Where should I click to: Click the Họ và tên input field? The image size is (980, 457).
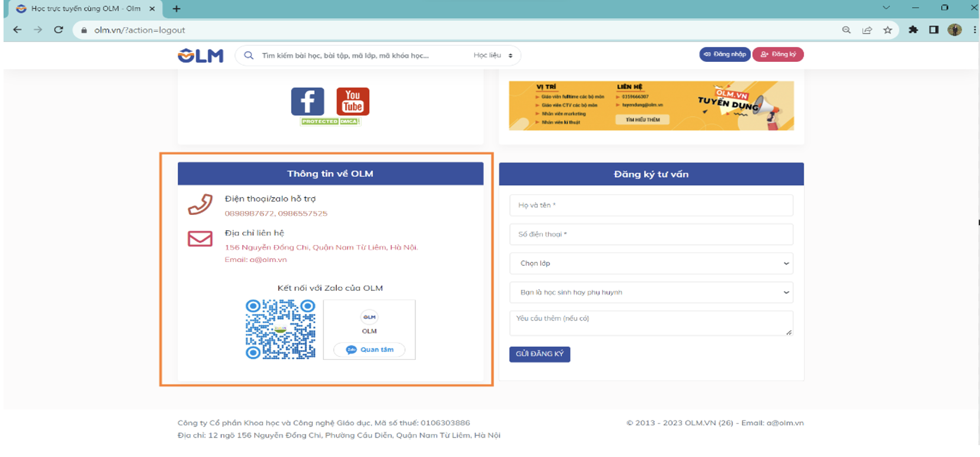coord(651,206)
